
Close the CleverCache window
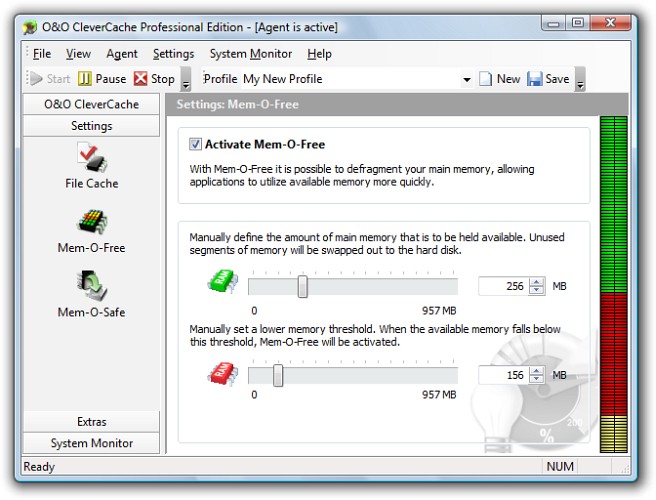pos(610,23)
